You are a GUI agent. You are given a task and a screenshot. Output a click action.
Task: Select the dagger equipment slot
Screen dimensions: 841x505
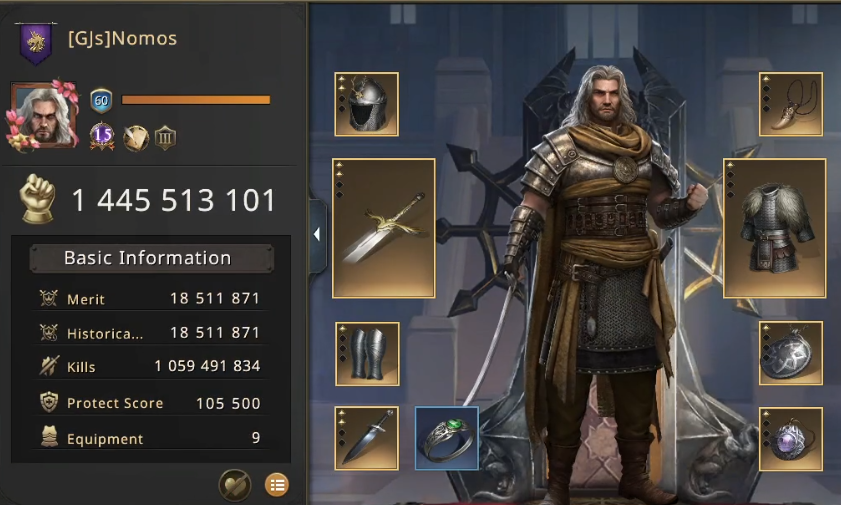tap(367, 438)
